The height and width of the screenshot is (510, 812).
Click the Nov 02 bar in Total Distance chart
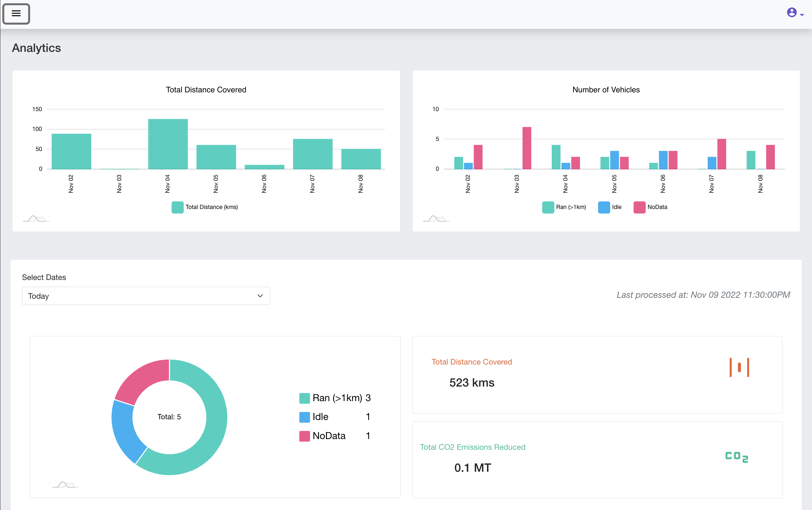pyautogui.click(x=72, y=151)
